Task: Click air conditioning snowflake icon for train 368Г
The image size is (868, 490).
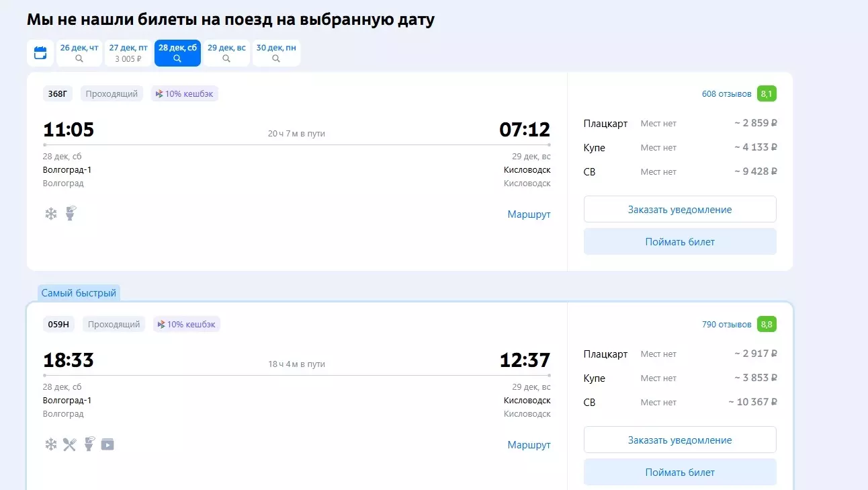Action: tap(50, 214)
